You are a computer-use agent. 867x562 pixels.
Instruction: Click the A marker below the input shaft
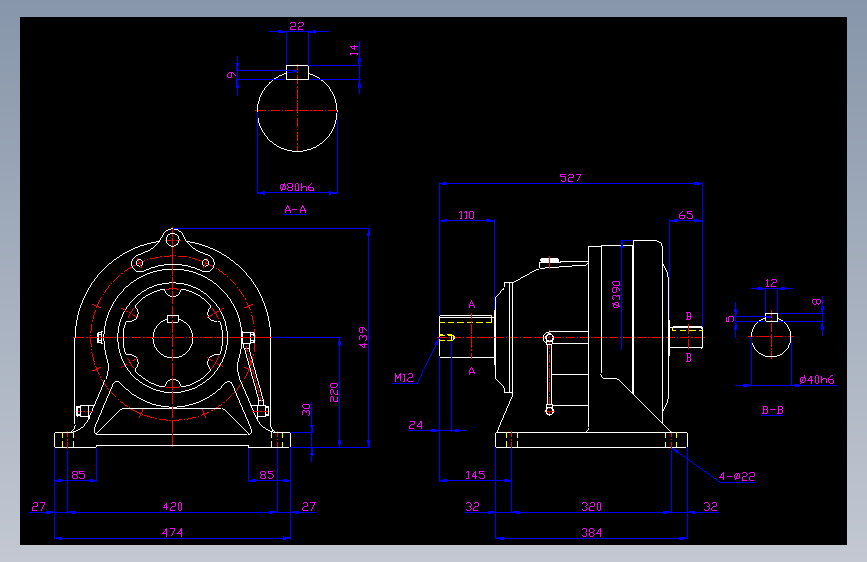(x=472, y=371)
